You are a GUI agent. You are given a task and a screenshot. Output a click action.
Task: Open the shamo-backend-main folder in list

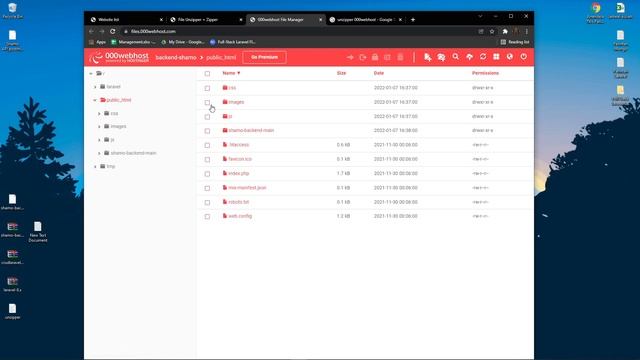click(251, 130)
